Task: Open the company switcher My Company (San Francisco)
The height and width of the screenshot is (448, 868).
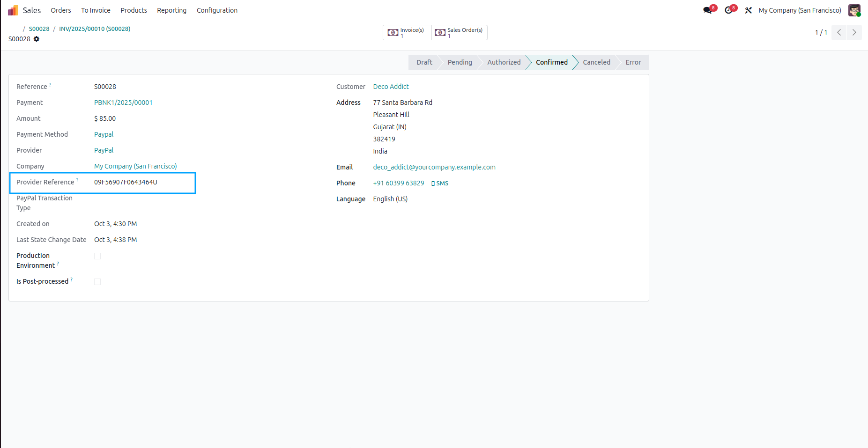Action: coord(800,10)
